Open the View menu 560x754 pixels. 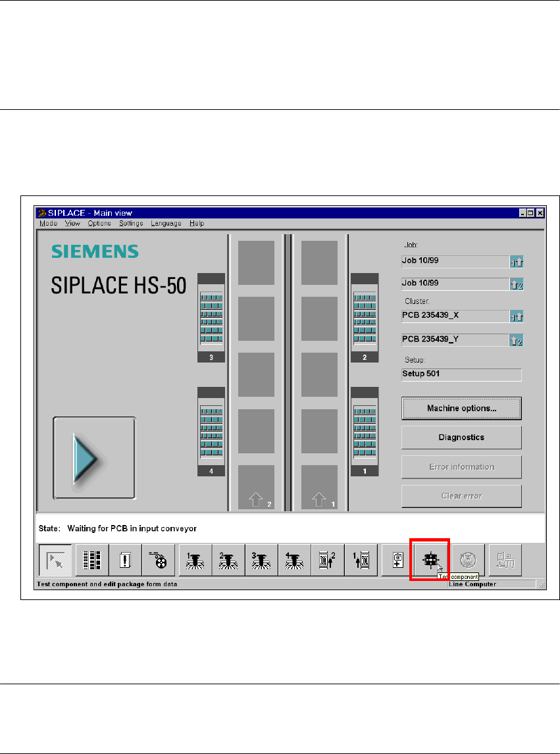point(72,223)
